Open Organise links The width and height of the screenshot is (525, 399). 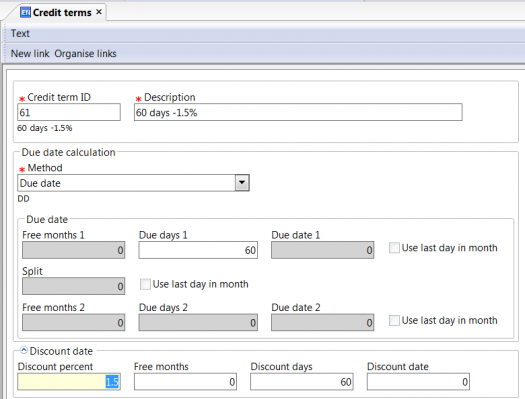click(x=85, y=54)
